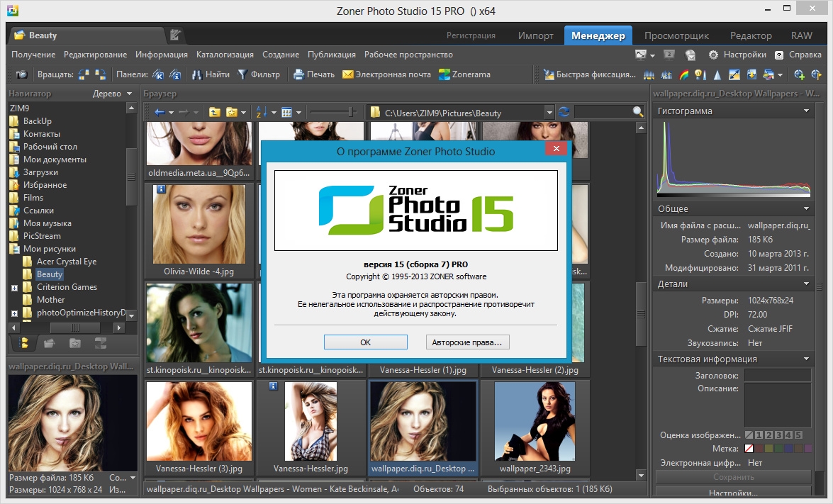Click the convert file icon with down arrow
Viewport: 833px width, 504px height.
click(751, 75)
